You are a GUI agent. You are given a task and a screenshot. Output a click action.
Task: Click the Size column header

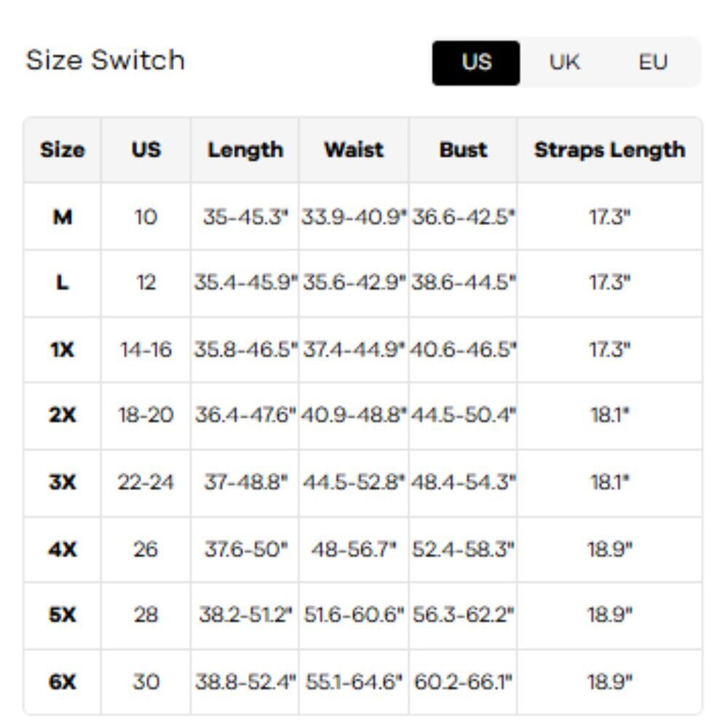point(62,150)
